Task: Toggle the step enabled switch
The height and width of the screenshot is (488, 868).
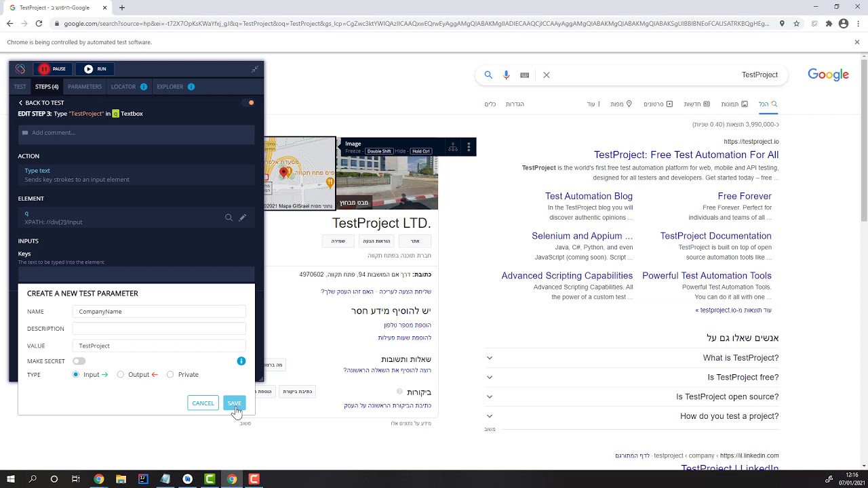Action: 248,103
